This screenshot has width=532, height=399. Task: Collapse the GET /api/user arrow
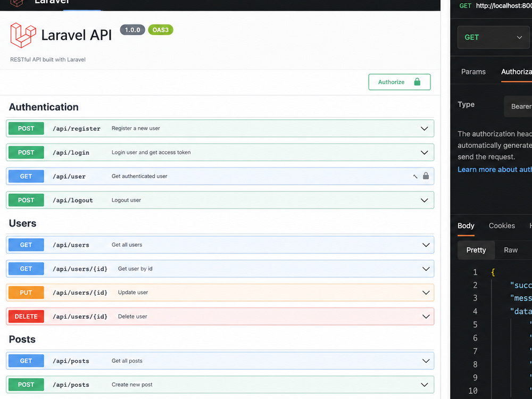click(415, 177)
